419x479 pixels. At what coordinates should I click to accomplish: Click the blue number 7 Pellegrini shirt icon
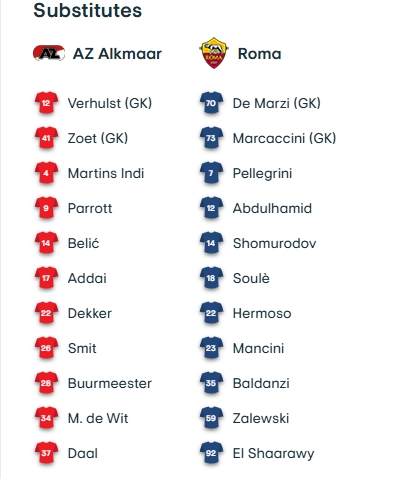pos(211,173)
